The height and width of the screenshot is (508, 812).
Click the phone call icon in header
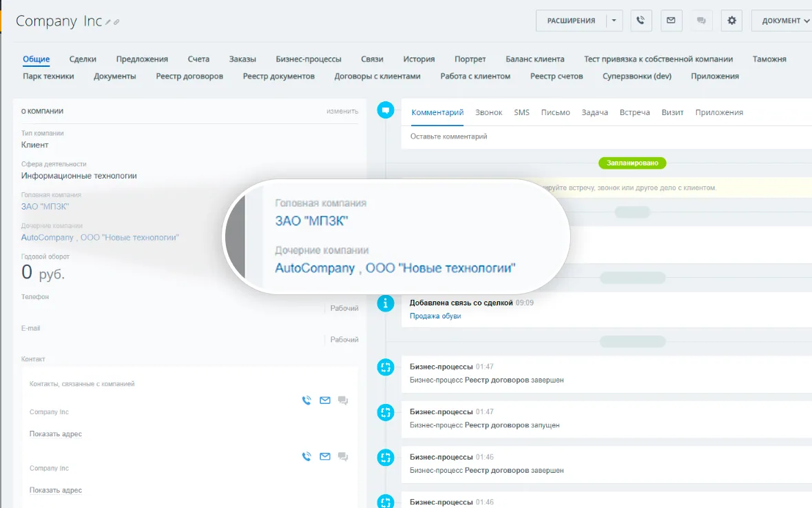(641, 21)
